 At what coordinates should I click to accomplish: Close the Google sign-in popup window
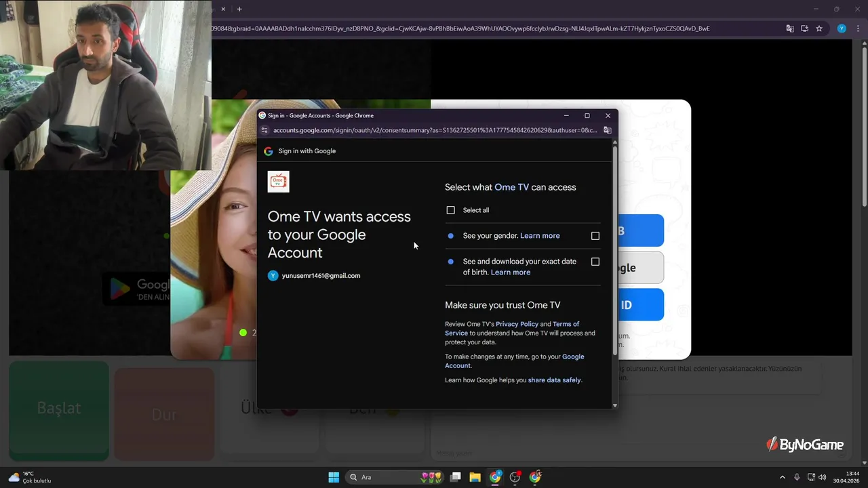pyautogui.click(x=608, y=115)
